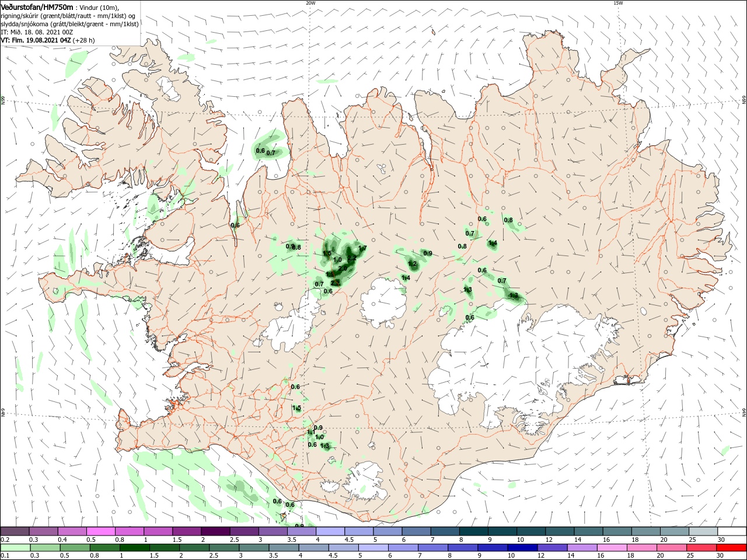The image size is (747, 560).
Task: Pick the rain legend swatch starting at 2
Action: point(195,548)
